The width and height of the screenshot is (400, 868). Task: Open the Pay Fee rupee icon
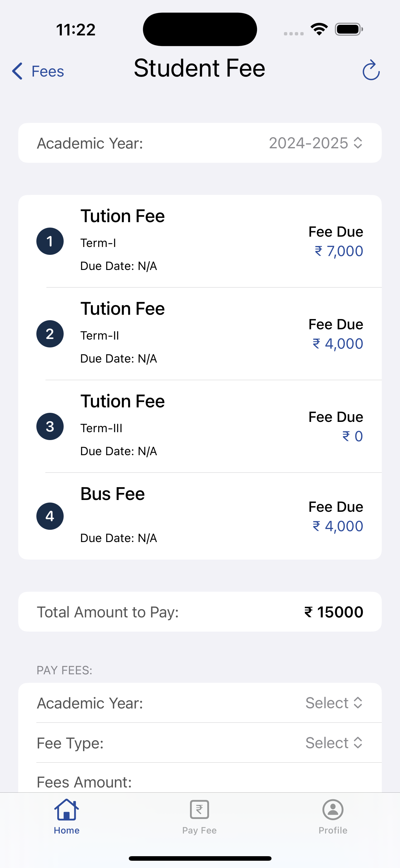[199, 809]
